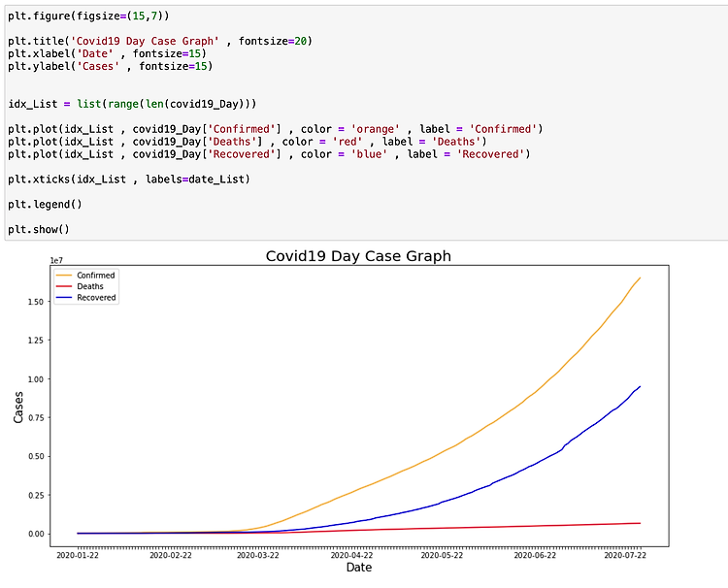Click the y-axis tick label 0.25
This screenshot has width=728, height=588.
[36, 495]
